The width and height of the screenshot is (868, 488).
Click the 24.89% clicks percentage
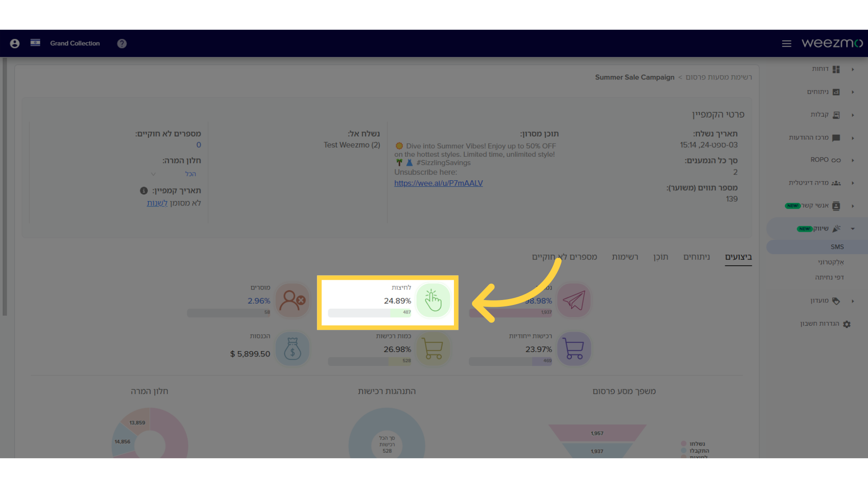click(397, 301)
